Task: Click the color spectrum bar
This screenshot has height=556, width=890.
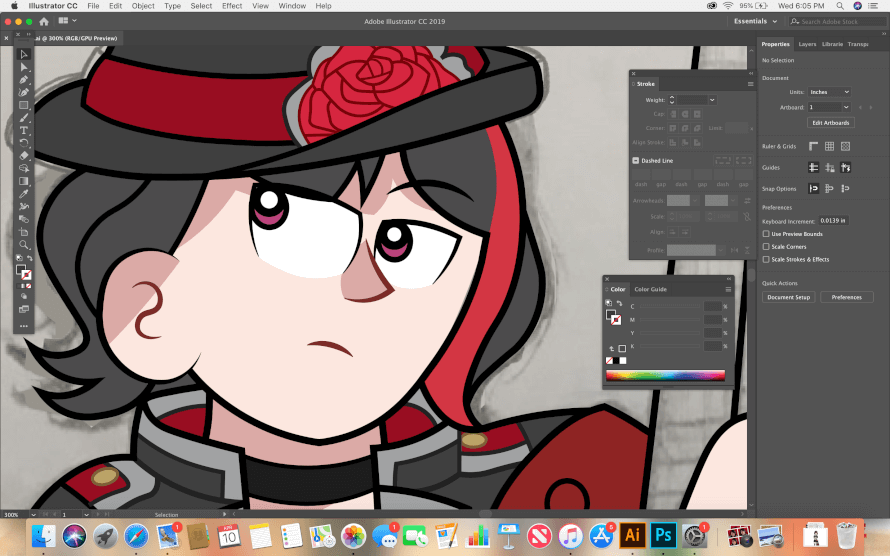Action: [x=665, y=376]
